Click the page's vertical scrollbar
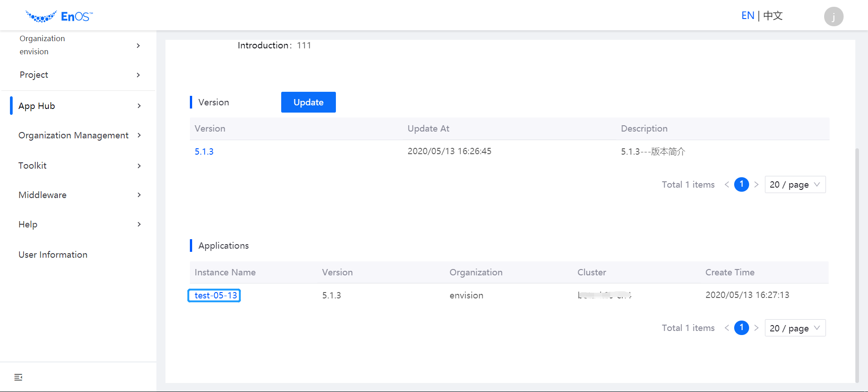Screen dimensions: 868x392 (857, 265)
